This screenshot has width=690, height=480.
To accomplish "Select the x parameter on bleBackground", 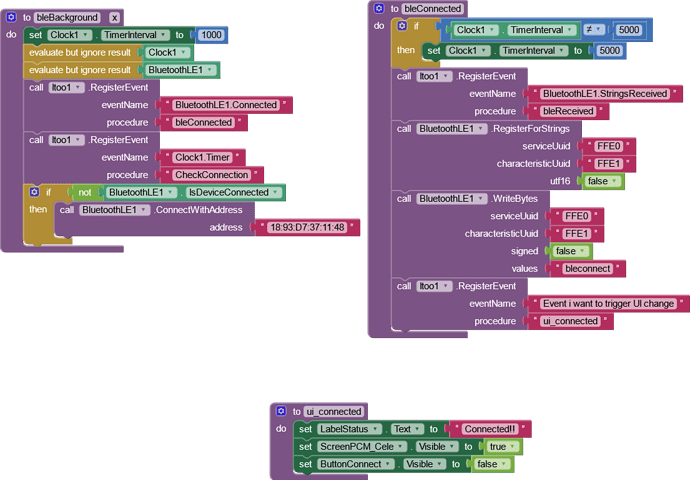I will click(x=113, y=17).
